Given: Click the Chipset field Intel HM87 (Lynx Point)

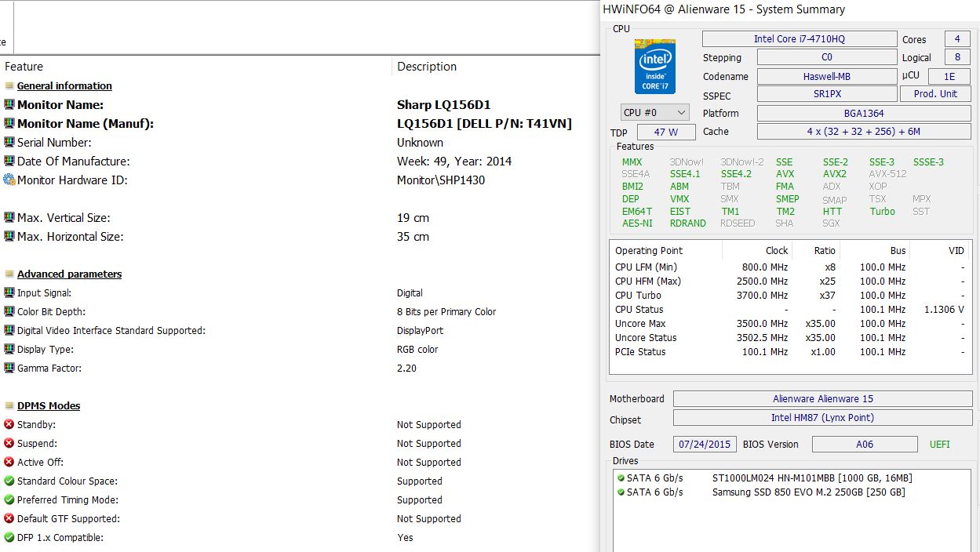Looking at the screenshot, I should pyautogui.click(x=822, y=418).
